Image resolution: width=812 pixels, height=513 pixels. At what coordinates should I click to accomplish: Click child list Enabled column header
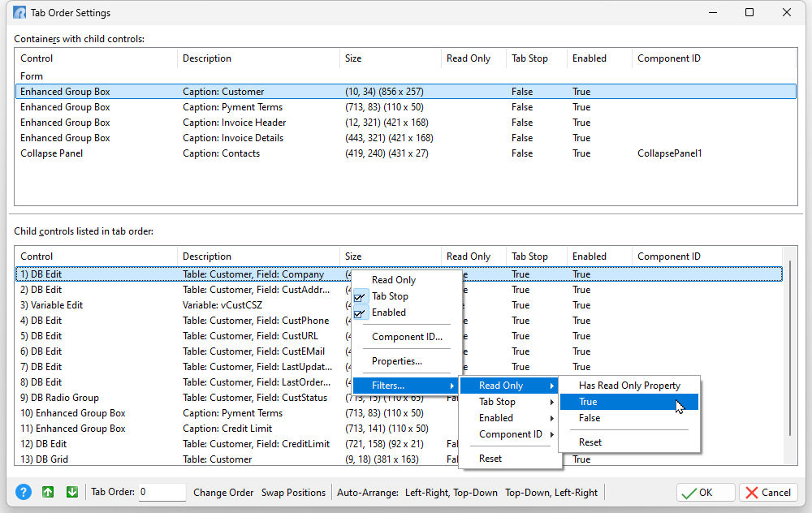point(599,256)
